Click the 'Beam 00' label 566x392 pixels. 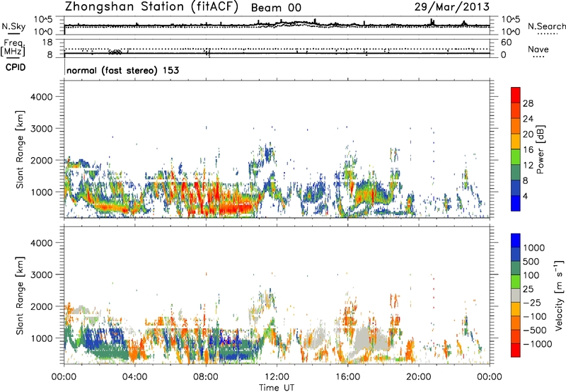(x=276, y=8)
